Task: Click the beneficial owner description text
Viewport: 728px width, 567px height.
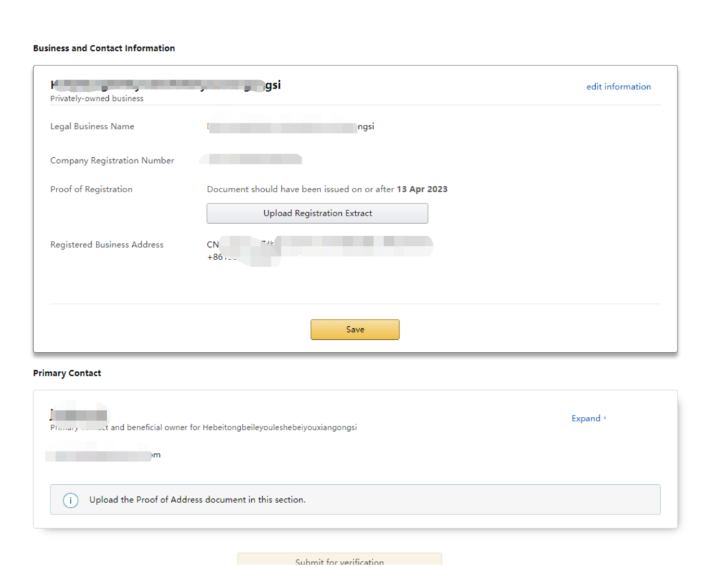Action: click(233, 428)
